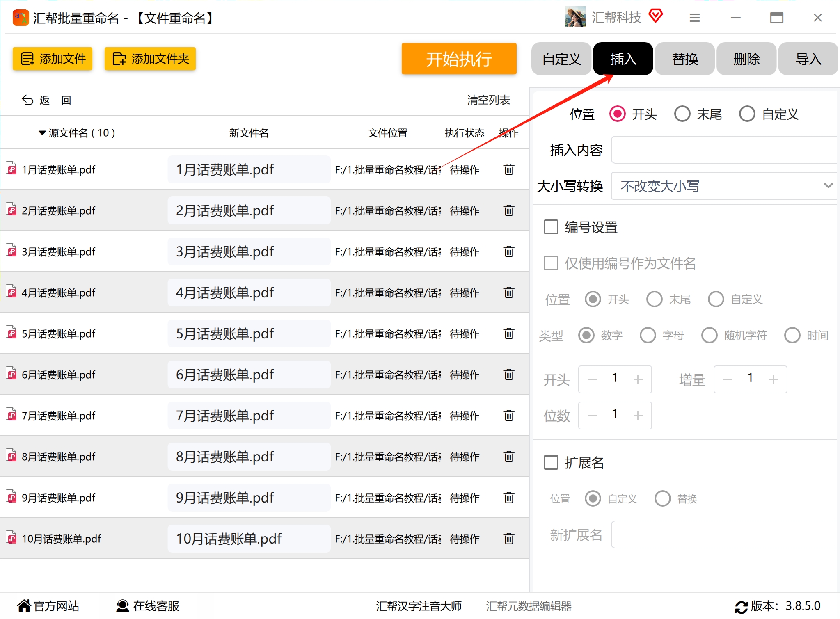Viewport: 840px width, 619px height.
Task: Click the trash icon for 8月话费账单.pdf
Action: [509, 457]
